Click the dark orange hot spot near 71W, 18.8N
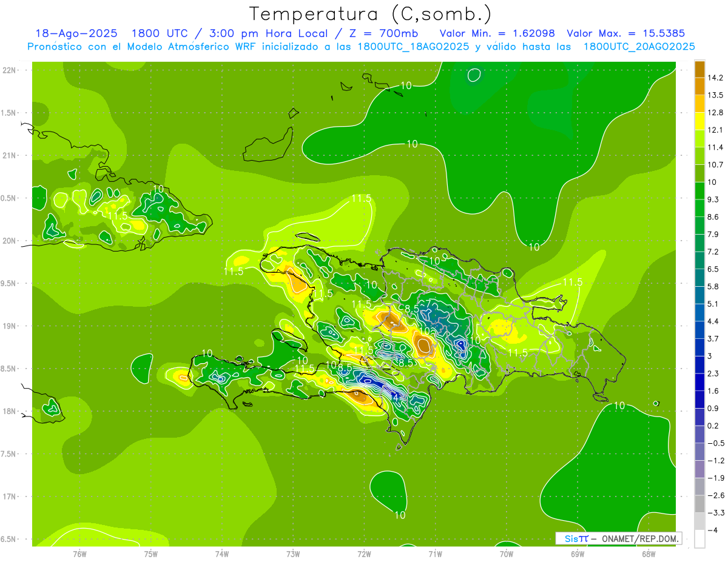The width and height of the screenshot is (728, 562). click(x=423, y=346)
